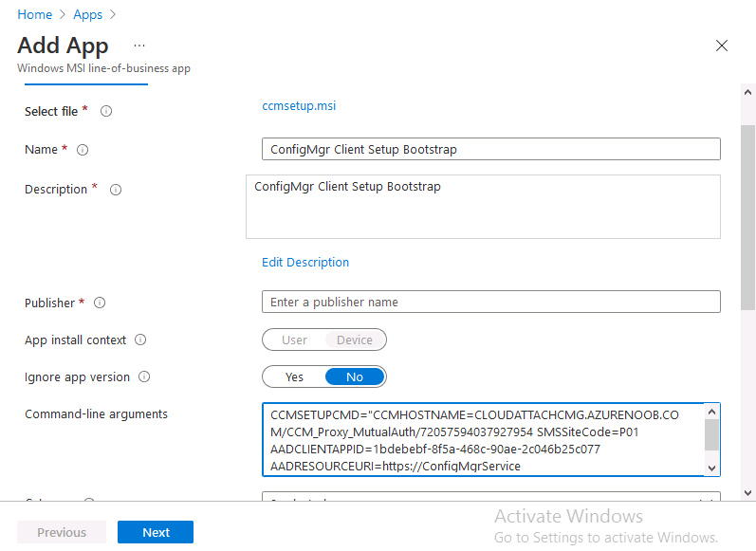
Task: Open the ccmsetup.msi file link
Action: coord(299,106)
